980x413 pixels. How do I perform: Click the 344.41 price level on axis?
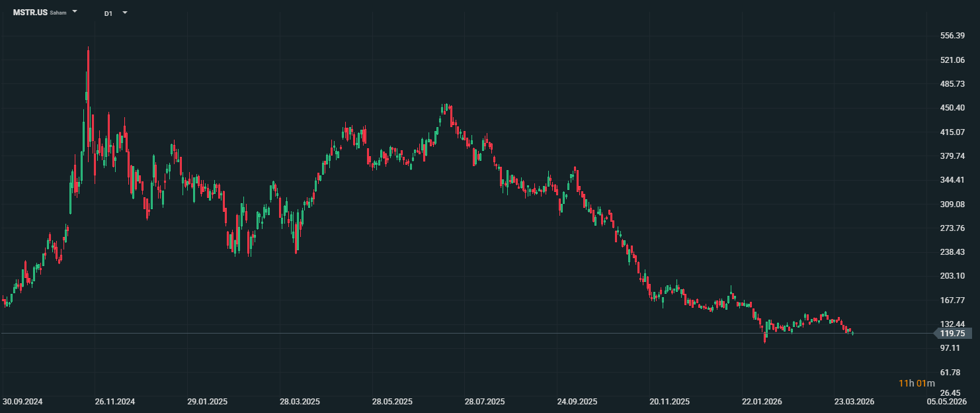pyautogui.click(x=953, y=180)
